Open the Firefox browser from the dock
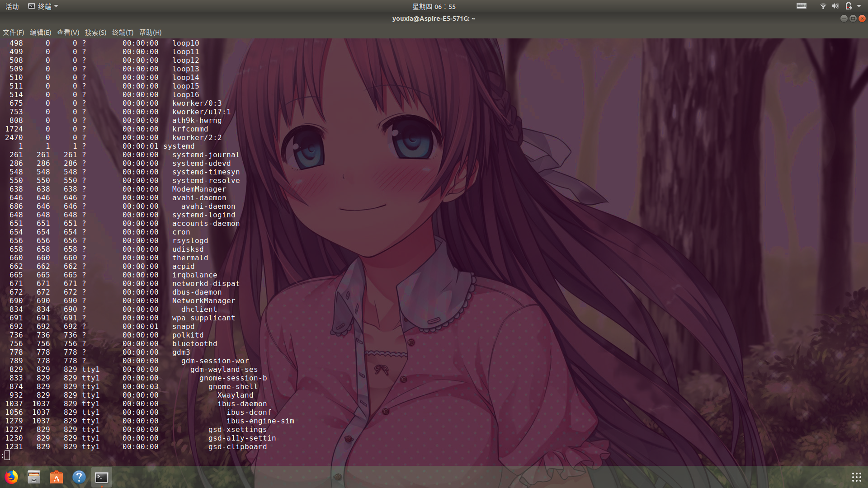Screen dimensions: 868x488 tap(11, 477)
